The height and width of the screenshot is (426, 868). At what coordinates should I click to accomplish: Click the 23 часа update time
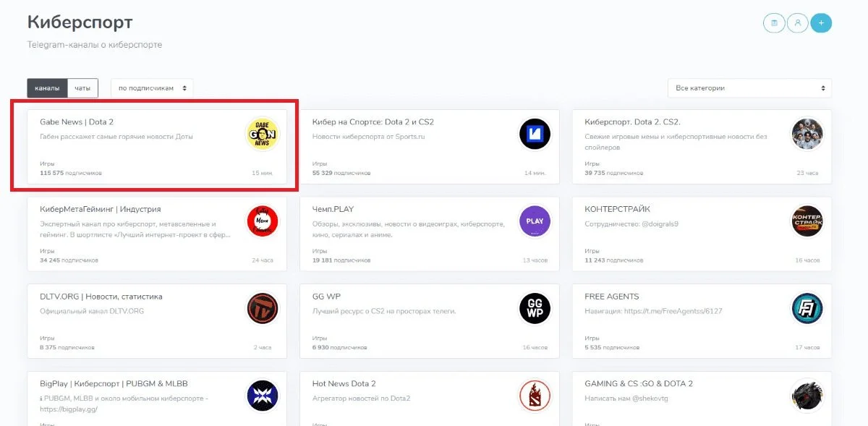pyautogui.click(x=807, y=174)
